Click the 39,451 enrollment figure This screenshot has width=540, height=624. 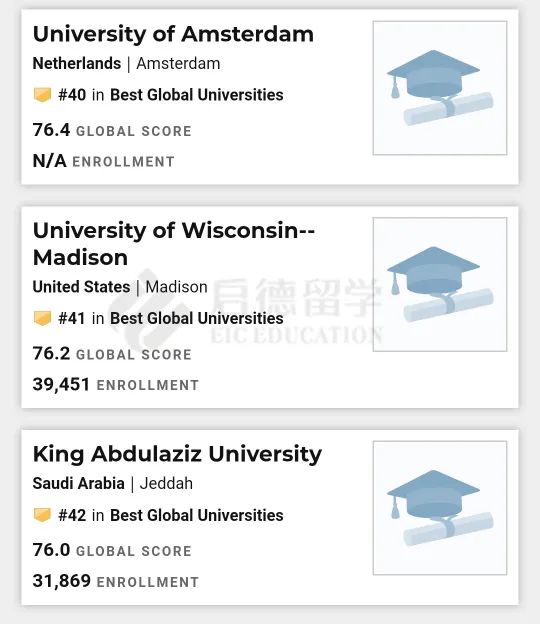coord(61,384)
